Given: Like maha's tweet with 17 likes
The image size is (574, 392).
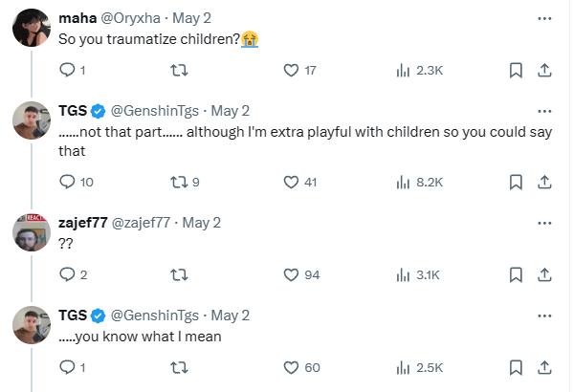Looking at the screenshot, I should click(x=292, y=70).
